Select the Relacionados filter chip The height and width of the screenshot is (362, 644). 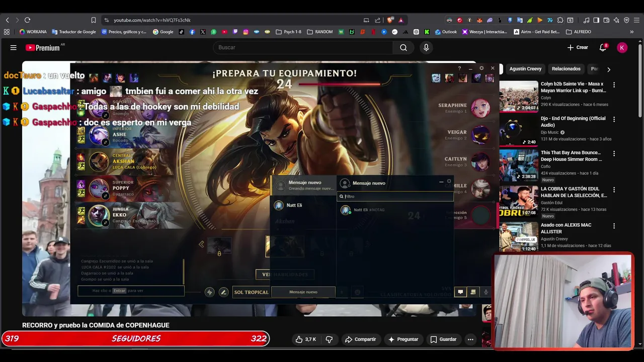(566, 69)
